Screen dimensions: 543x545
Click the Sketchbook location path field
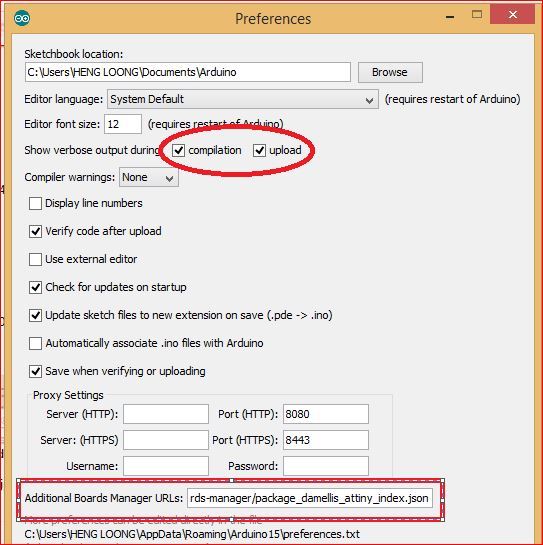tap(188, 72)
